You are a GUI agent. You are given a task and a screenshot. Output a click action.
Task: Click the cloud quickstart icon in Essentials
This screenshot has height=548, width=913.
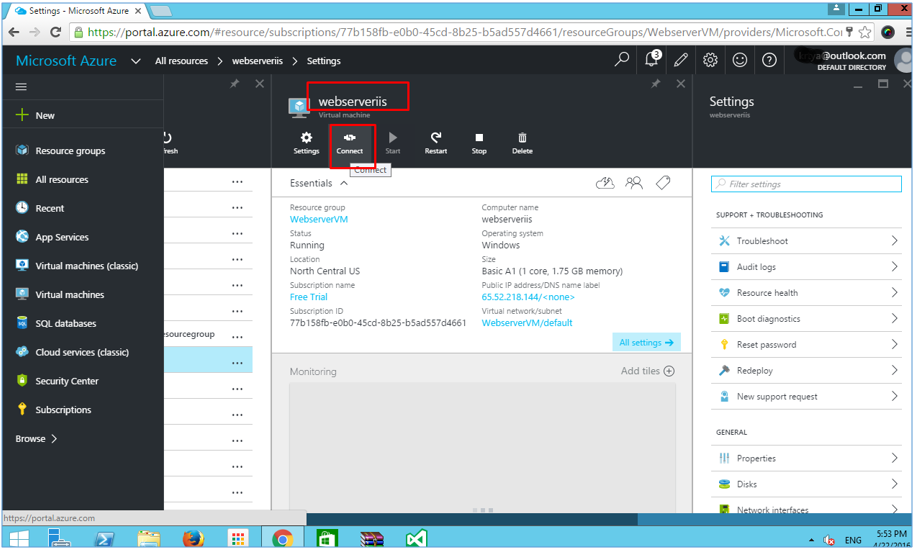point(605,183)
